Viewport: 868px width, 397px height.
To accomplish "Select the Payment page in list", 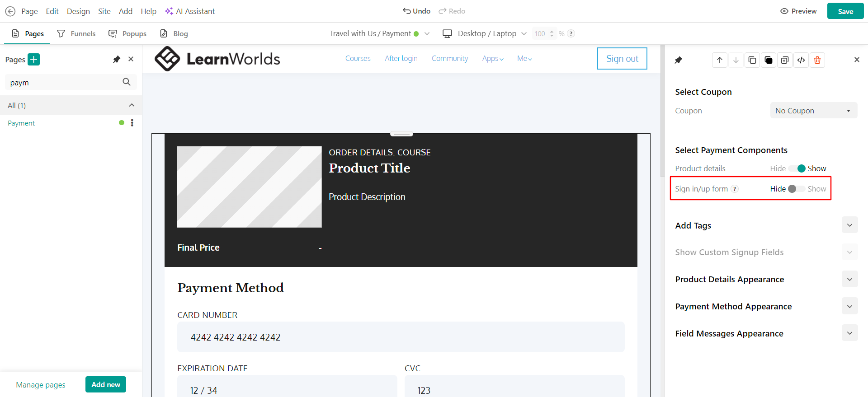I will click(21, 123).
